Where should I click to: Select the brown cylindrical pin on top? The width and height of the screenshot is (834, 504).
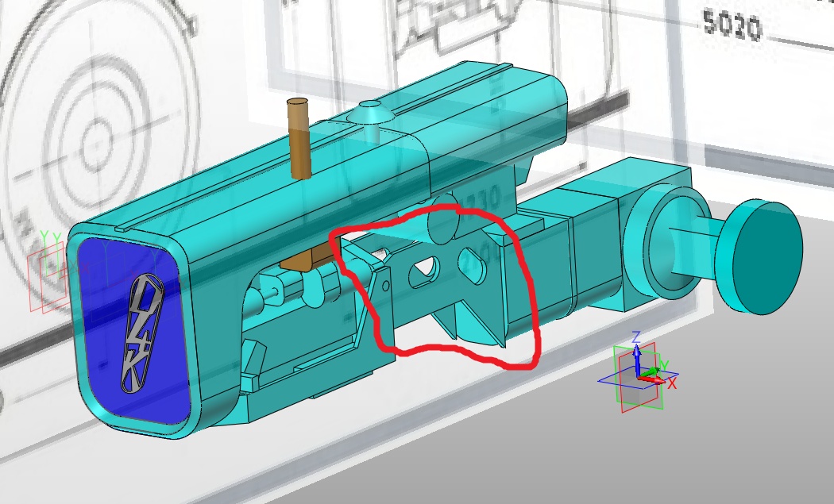point(299,138)
